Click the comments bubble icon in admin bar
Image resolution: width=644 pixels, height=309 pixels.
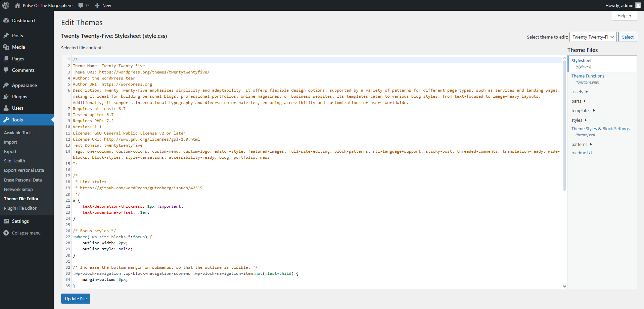pos(81,5)
